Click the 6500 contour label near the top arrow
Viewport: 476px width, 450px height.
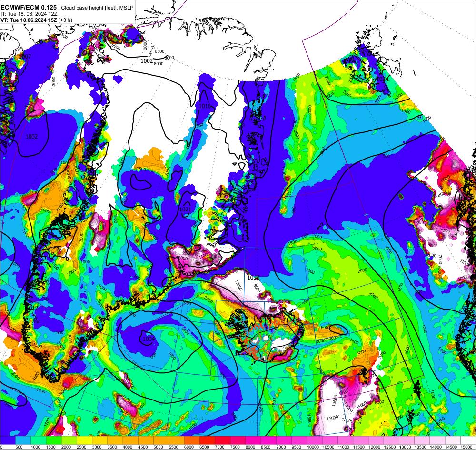(159, 51)
